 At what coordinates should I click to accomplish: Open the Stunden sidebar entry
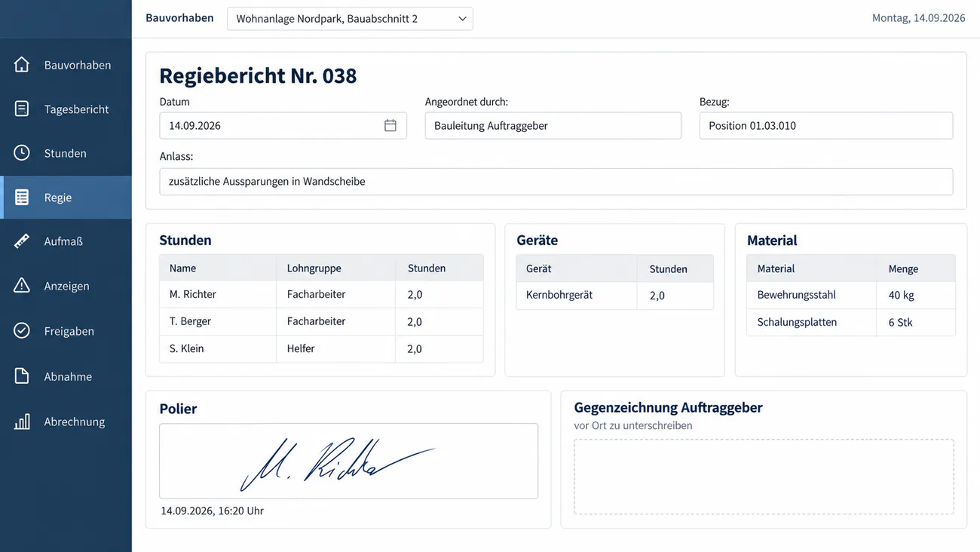coord(66,153)
